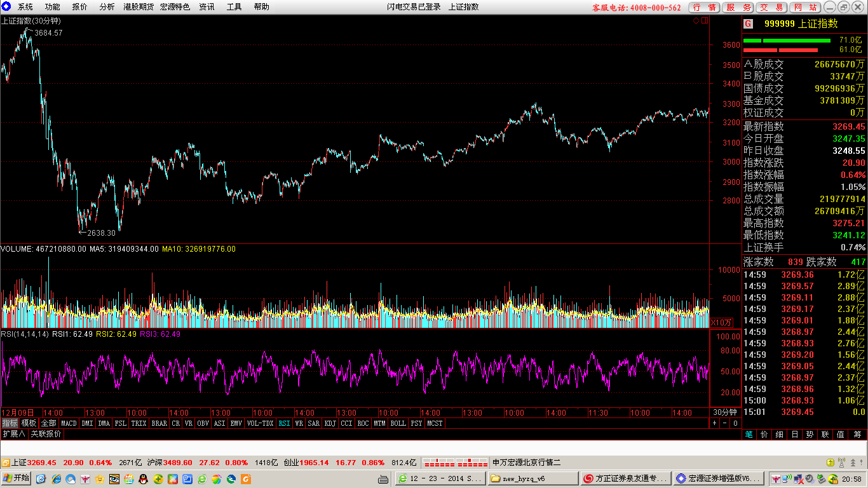Click the 行情 button in title bar
This screenshot has width=868, height=488.
tap(704, 7)
